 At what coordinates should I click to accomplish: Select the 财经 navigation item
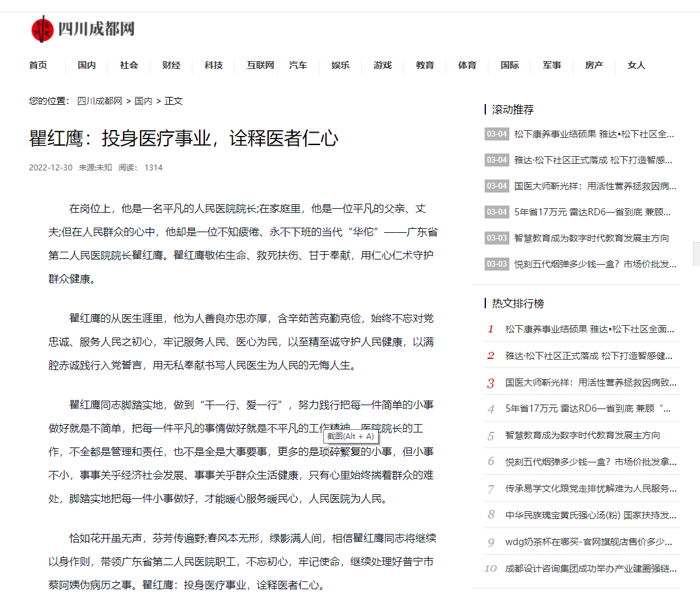click(171, 65)
